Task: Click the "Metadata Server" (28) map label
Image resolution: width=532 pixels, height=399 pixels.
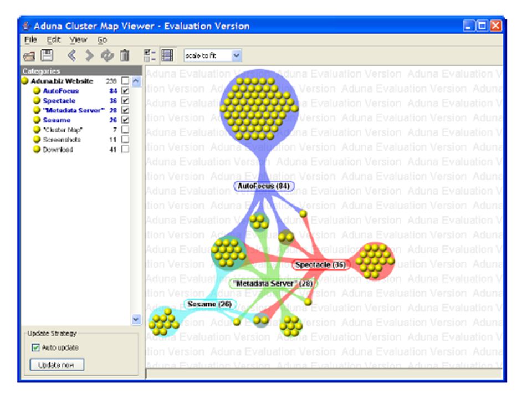Action: (273, 284)
